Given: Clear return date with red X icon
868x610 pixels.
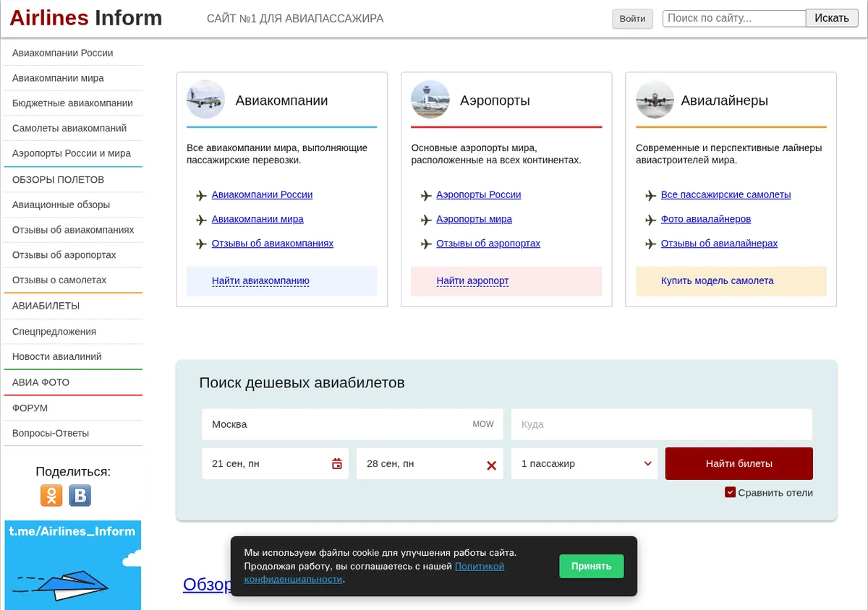Looking at the screenshot, I should (x=491, y=465).
